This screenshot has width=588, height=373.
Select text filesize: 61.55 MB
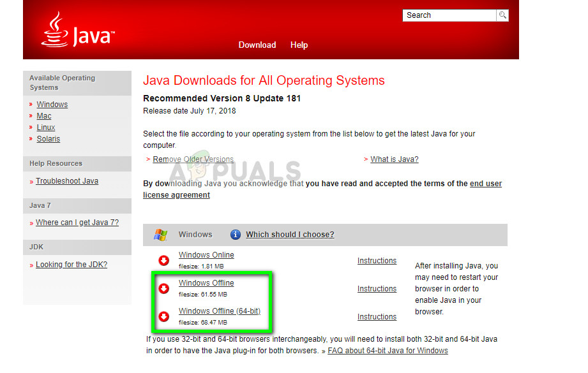[203, 295]
